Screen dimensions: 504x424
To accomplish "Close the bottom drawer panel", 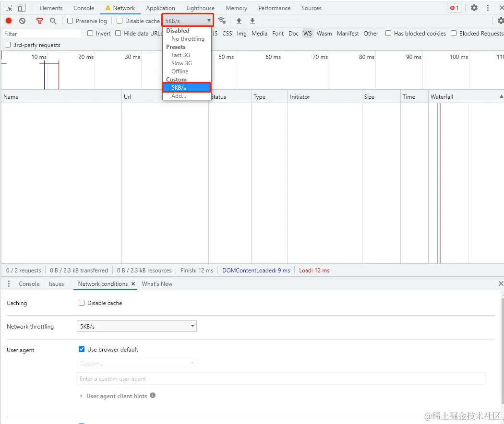I will pos(501,283).
